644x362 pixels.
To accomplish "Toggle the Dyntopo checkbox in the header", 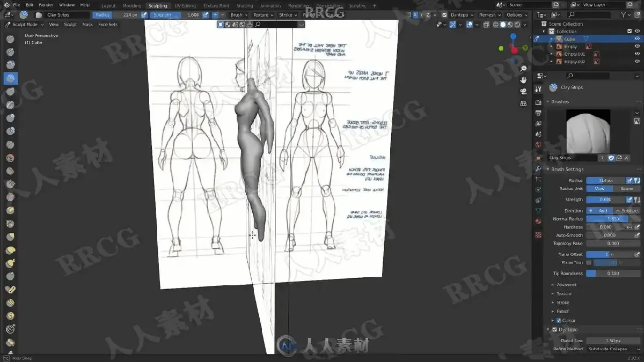I will [444, 15].
